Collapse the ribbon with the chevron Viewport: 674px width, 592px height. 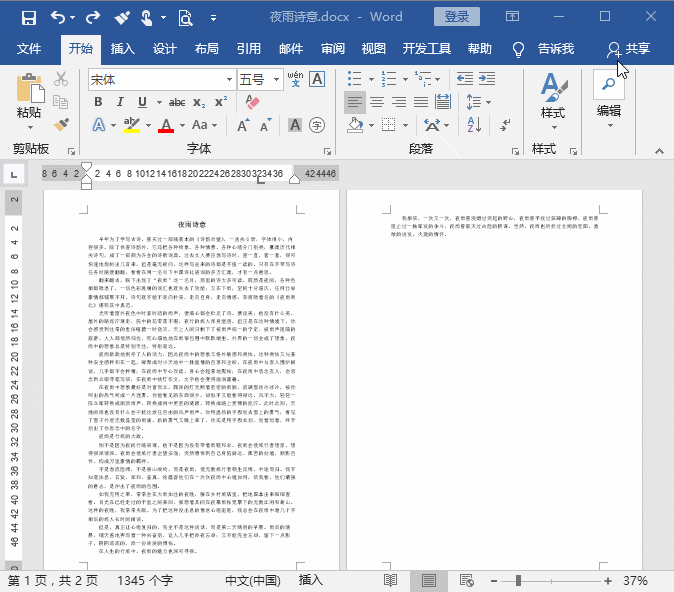point(659,151)
